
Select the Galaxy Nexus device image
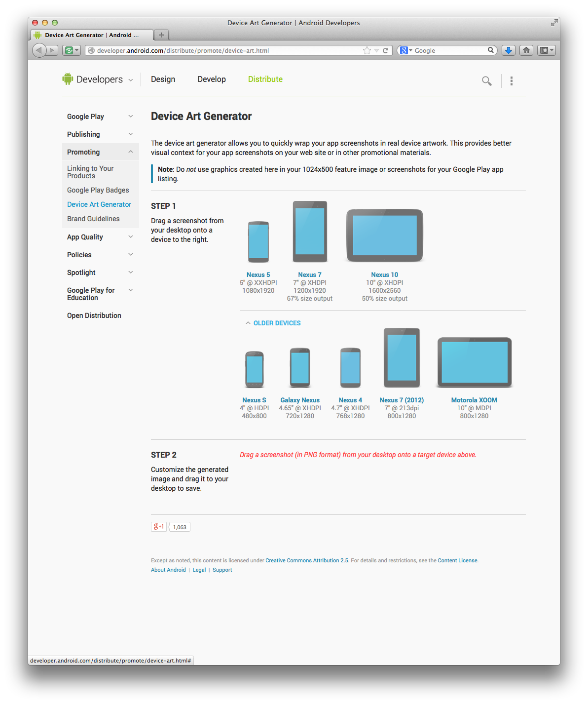coord(300,368)
